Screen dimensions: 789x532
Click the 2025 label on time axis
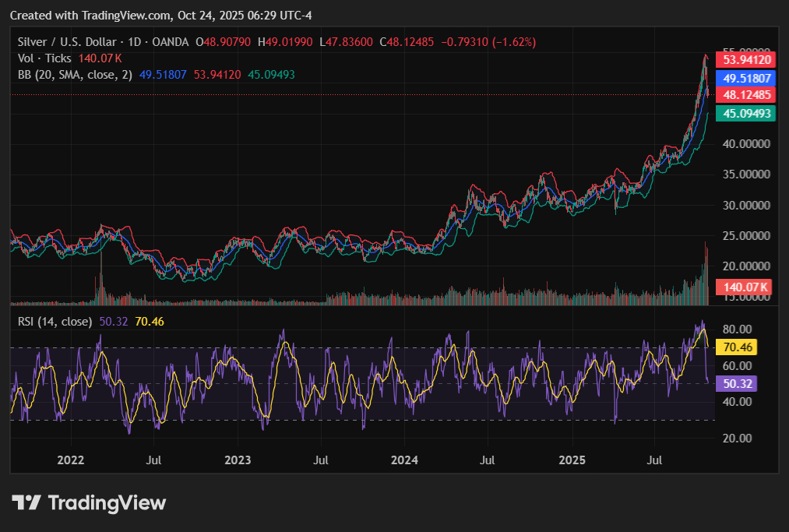click(x=572, y=460)
